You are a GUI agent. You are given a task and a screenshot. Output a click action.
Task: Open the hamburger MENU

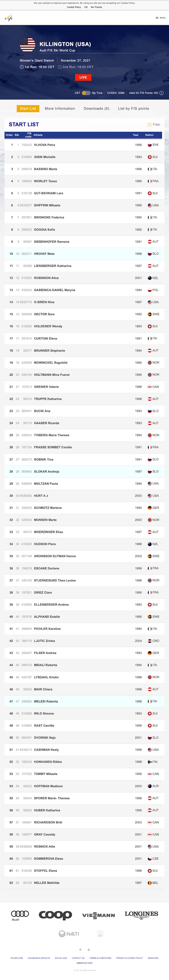[160, 18]
